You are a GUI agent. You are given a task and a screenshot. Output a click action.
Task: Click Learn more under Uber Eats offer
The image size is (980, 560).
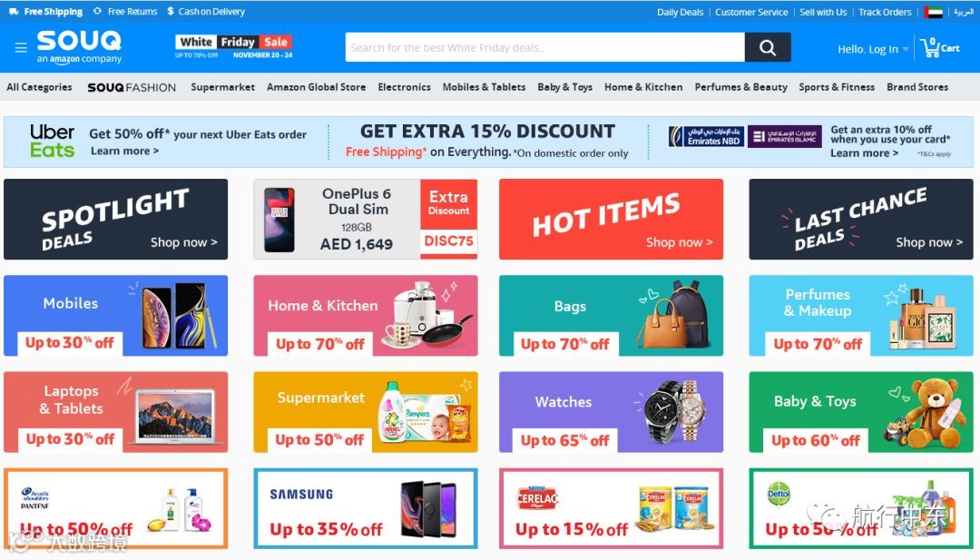124,152
